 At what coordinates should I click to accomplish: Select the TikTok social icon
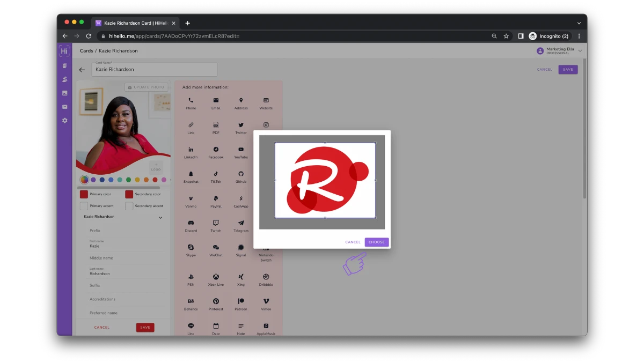tap(216, 176)
